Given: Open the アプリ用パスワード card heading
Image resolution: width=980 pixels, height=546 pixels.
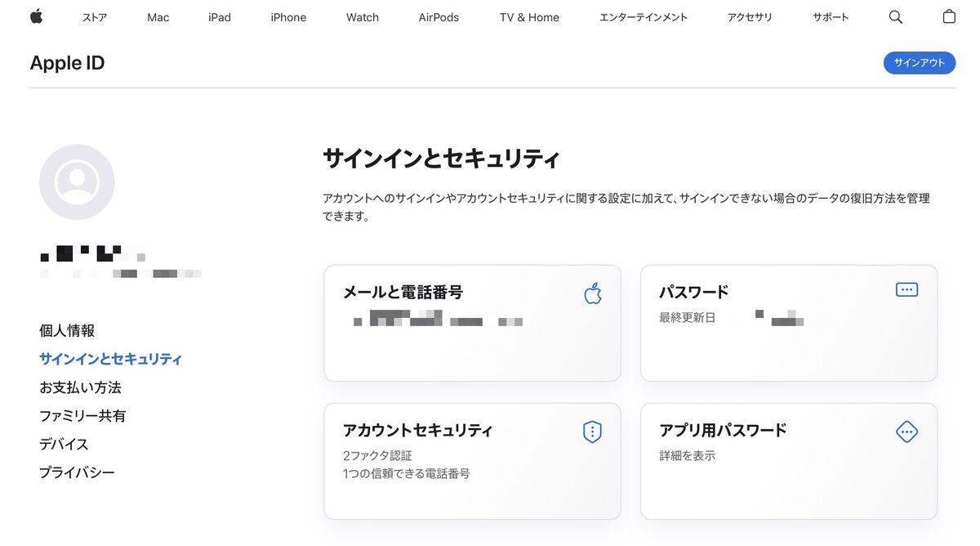Looking at the screenshot, I should [723, 430].
